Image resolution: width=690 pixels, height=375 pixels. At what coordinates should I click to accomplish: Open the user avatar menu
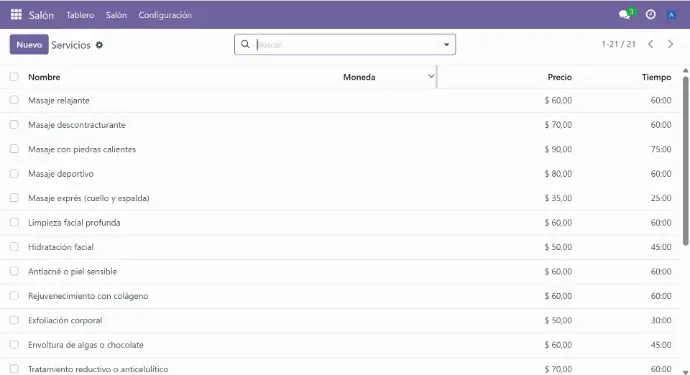click(671, 15)
